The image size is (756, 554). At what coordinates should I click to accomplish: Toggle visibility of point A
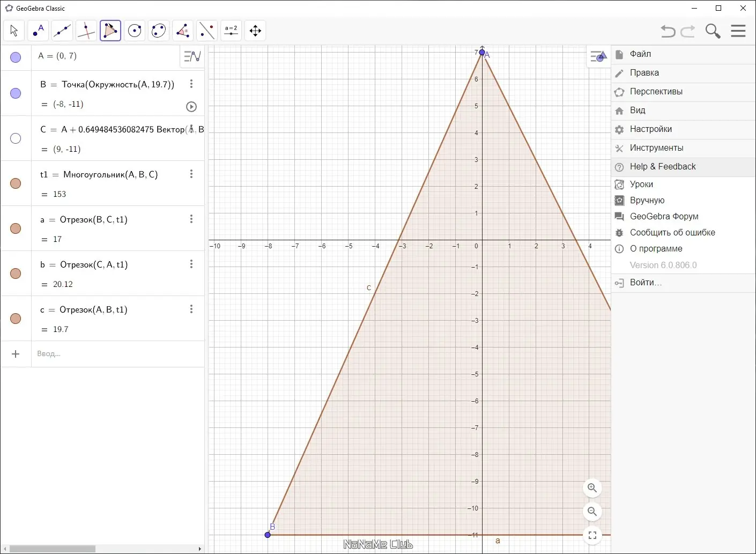click(16, 57)
